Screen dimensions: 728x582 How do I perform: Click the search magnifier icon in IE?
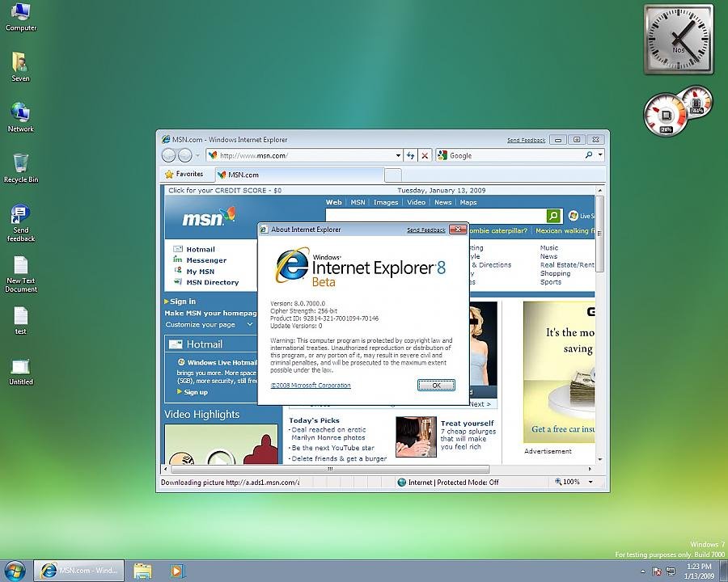click(589, 155)
